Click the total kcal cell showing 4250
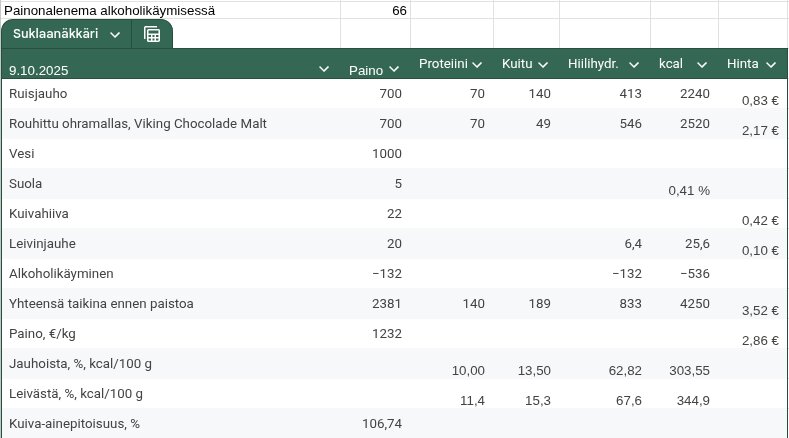 pyautogui.click(x=693, y=304)
